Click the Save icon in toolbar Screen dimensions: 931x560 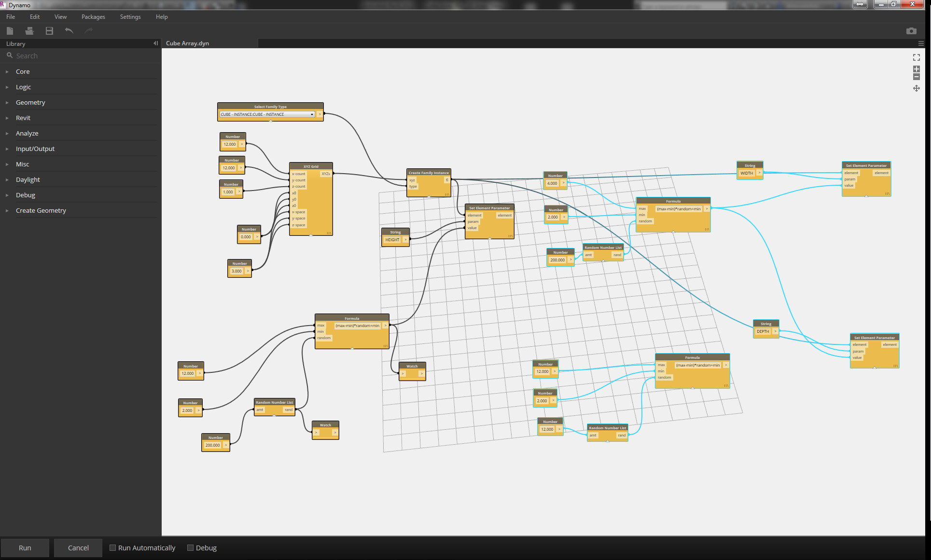click(x=49, y=31)
